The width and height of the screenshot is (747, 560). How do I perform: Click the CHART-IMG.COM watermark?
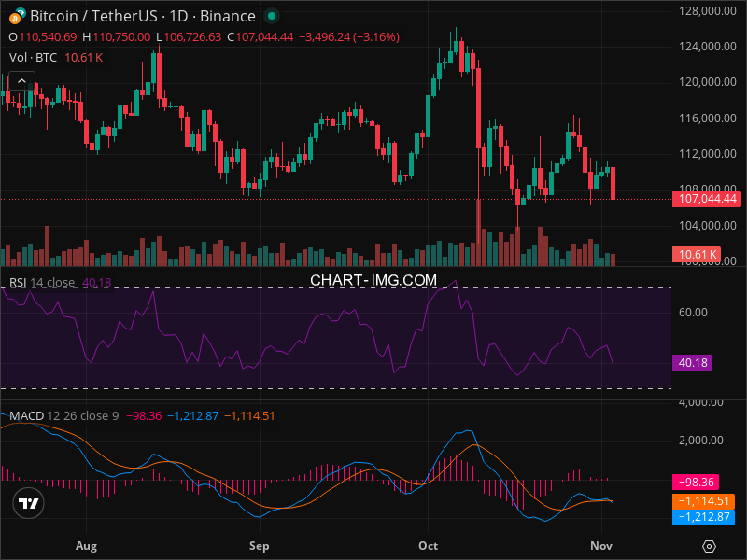(373, 279)
